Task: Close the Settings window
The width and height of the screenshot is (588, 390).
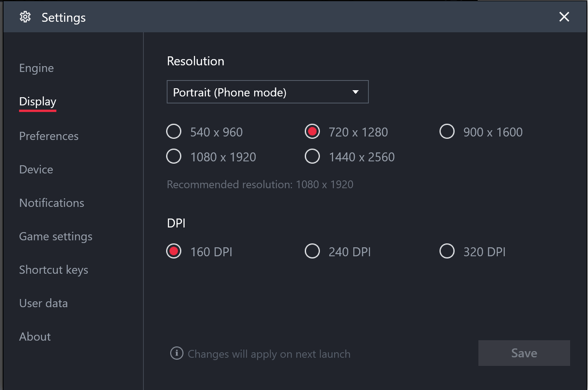Action: click(564, 17)
